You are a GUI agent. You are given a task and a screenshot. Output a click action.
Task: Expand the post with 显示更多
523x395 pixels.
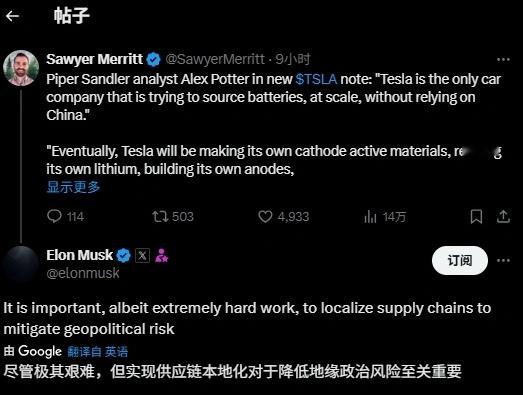(73, 187)
